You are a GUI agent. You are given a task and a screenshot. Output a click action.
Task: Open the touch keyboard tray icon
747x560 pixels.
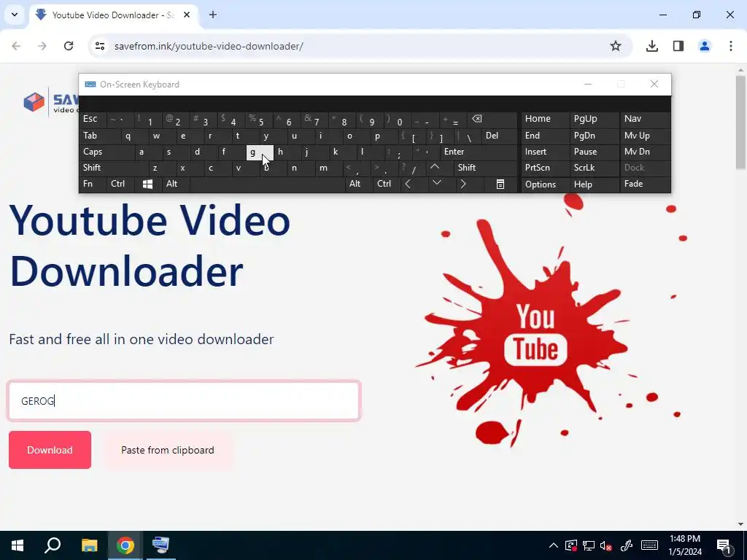click(x=649, y=545)
